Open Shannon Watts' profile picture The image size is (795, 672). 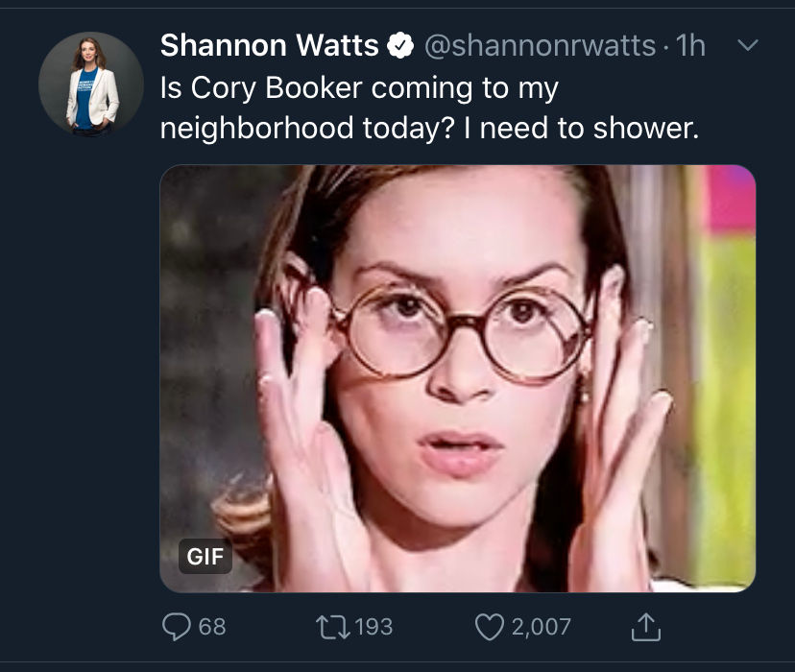tap(91, 84)
